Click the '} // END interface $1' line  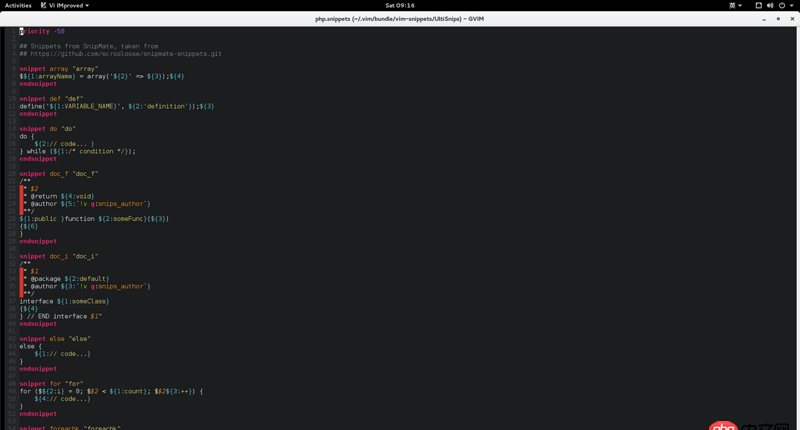click(x=61, y=316)
